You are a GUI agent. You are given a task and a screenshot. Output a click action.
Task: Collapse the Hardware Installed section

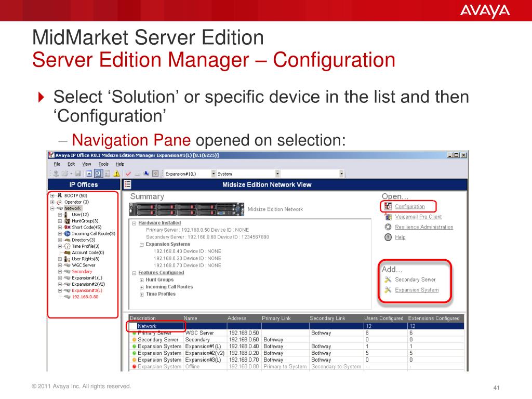click(134, 223)
